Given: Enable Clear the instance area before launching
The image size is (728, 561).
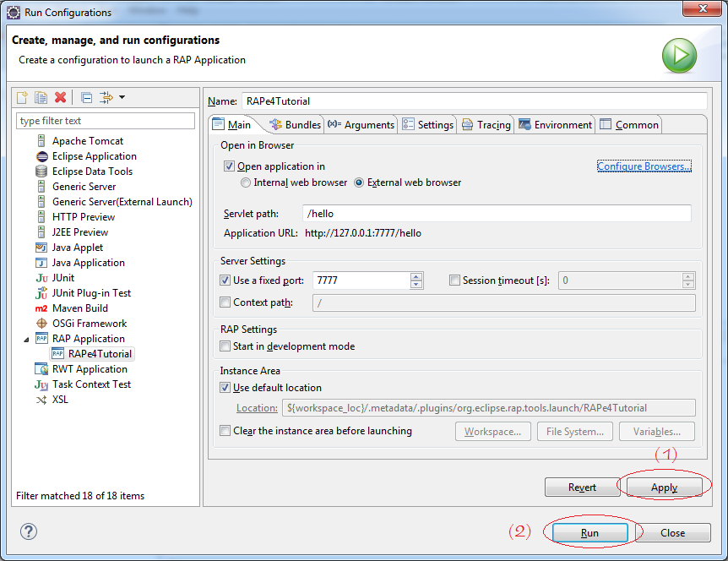Looking at the screenshot, I should (x=225, y=431).
